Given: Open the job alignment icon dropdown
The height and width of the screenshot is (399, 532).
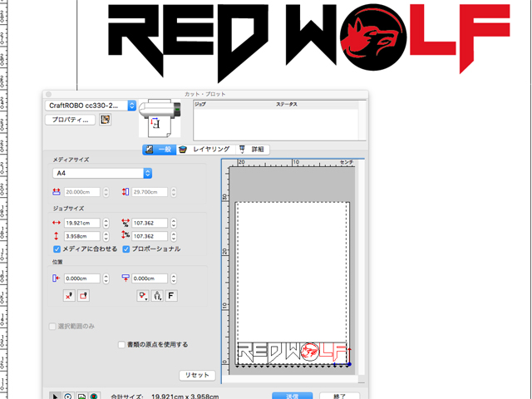Looking at the screenshot, I should tap(142, 296).
